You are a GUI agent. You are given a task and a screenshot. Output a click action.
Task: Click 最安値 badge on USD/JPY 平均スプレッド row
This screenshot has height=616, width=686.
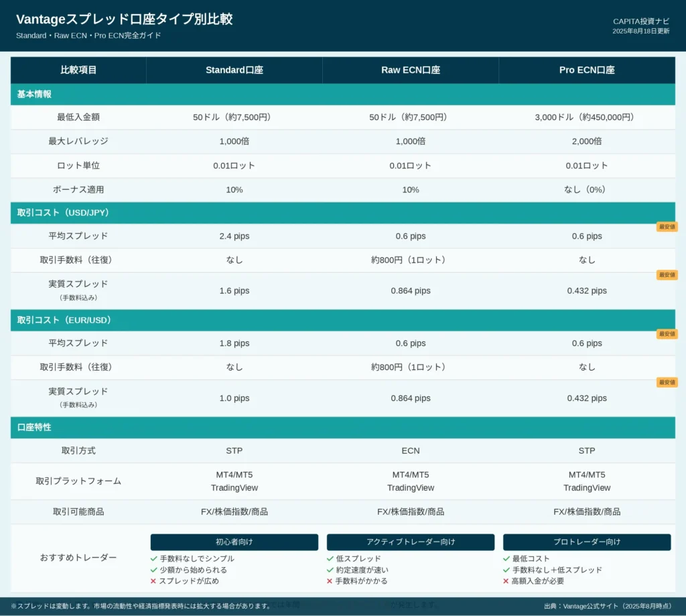[667, 227]
